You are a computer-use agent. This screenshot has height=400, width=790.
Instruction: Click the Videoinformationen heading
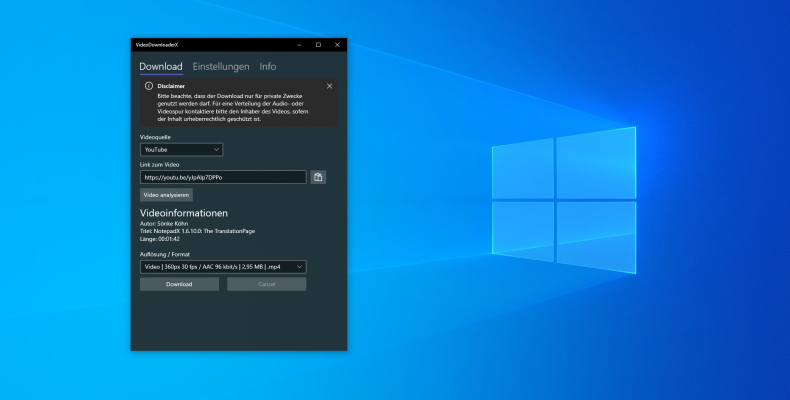click(184, 213)
